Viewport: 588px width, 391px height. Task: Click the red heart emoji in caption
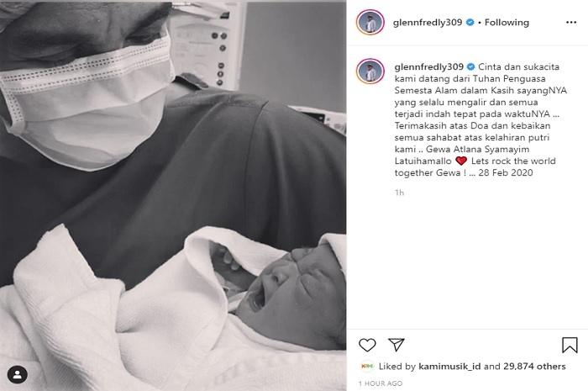(461, 161)
